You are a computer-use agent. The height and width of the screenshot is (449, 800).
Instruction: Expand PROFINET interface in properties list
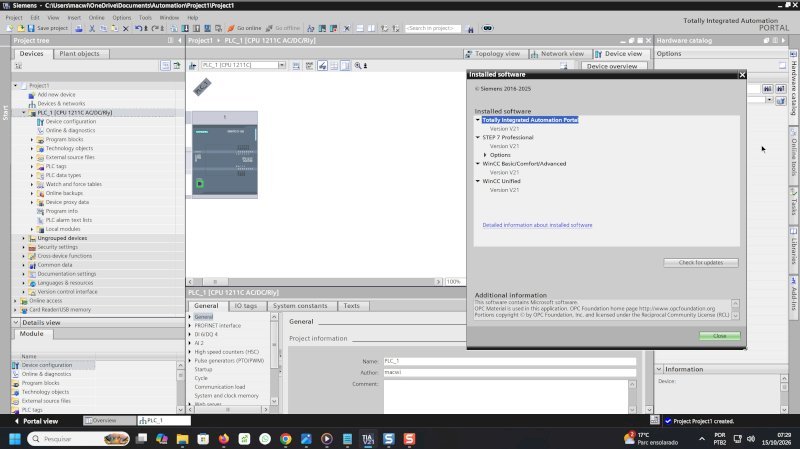click(190, 326)
